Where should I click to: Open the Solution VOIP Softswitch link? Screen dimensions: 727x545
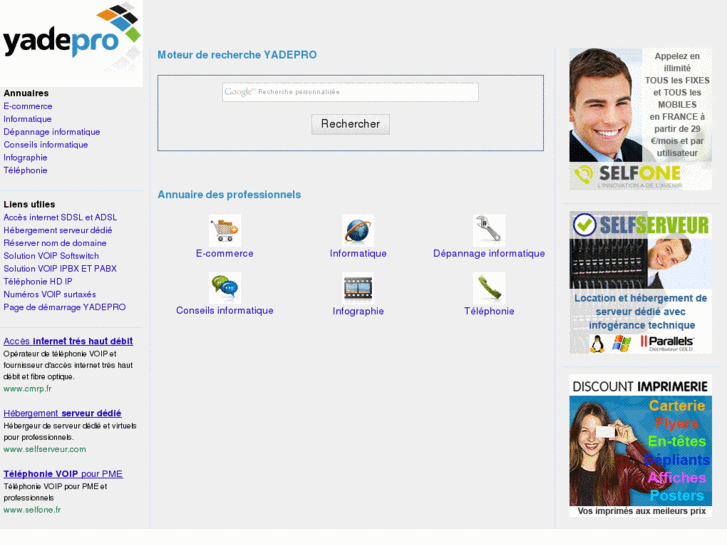(51, 256)
